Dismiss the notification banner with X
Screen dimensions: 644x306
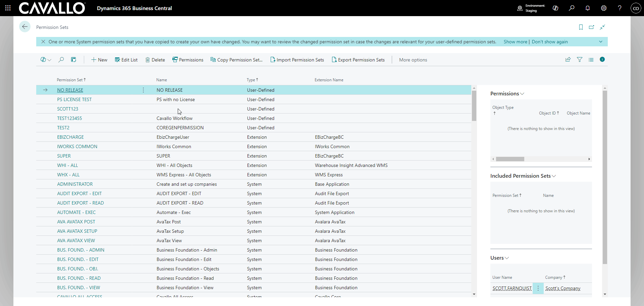tap(43, 42)
